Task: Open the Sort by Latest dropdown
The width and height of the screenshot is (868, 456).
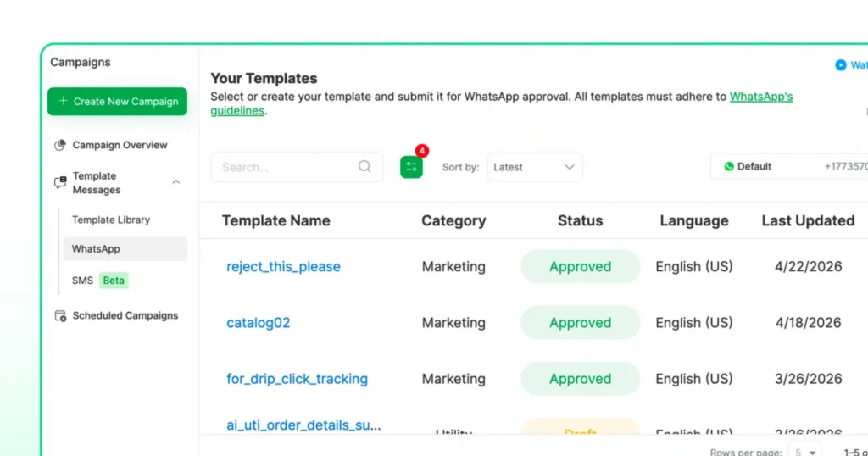Action: (x=535, y=167)
